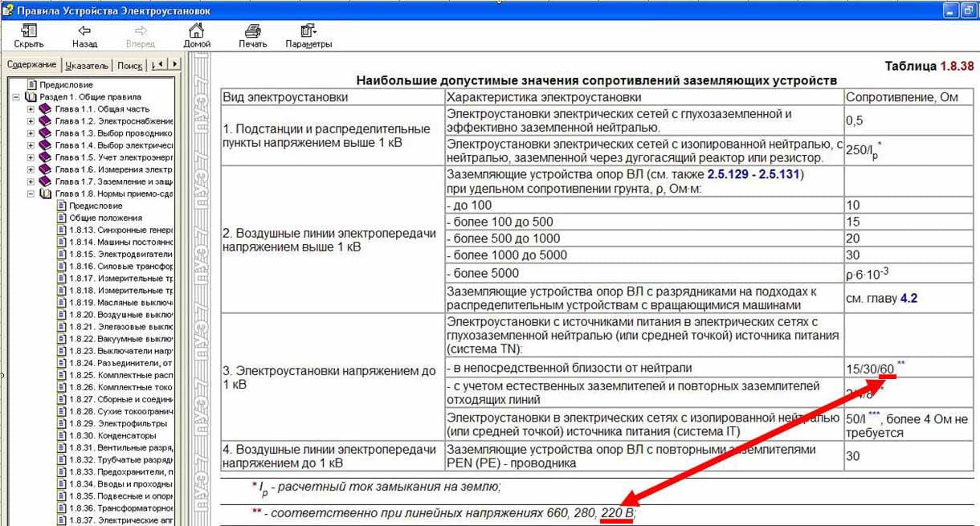980x526 pixels.
Task: Click the open book icon of Раздел 1
Action: [31, 97]
